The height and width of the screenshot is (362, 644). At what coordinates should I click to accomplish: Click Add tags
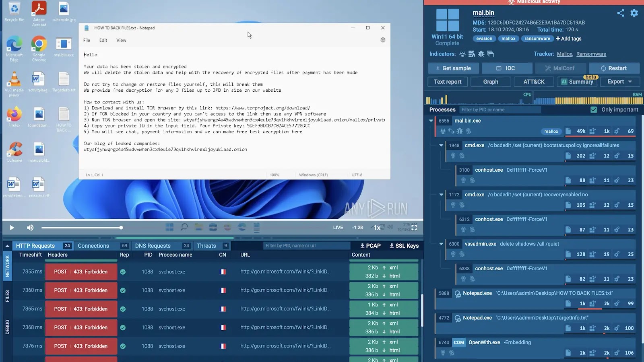568,39
